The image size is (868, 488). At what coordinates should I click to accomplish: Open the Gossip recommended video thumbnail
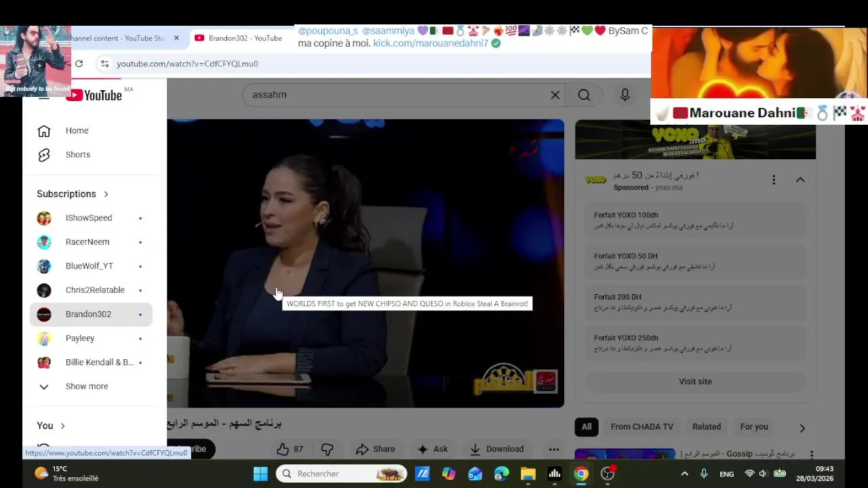click(625, 455)
